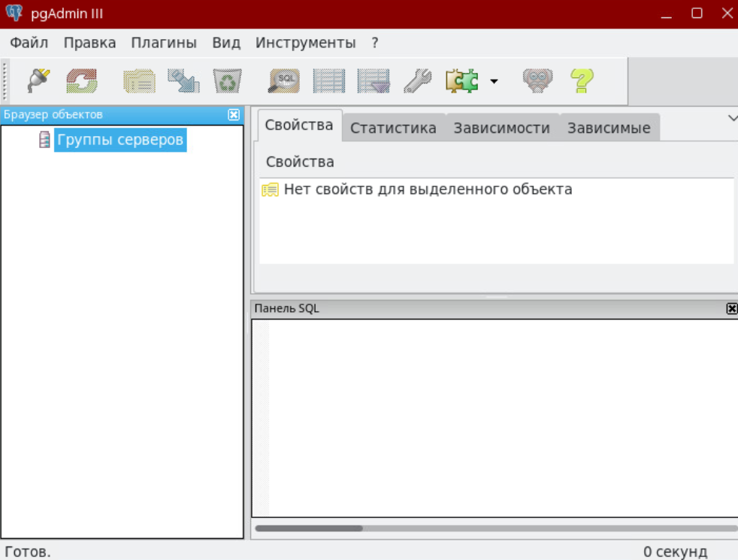The image size is (738, 560).
Task: Click the 'Готов.' status bar text
Action: 28,552
